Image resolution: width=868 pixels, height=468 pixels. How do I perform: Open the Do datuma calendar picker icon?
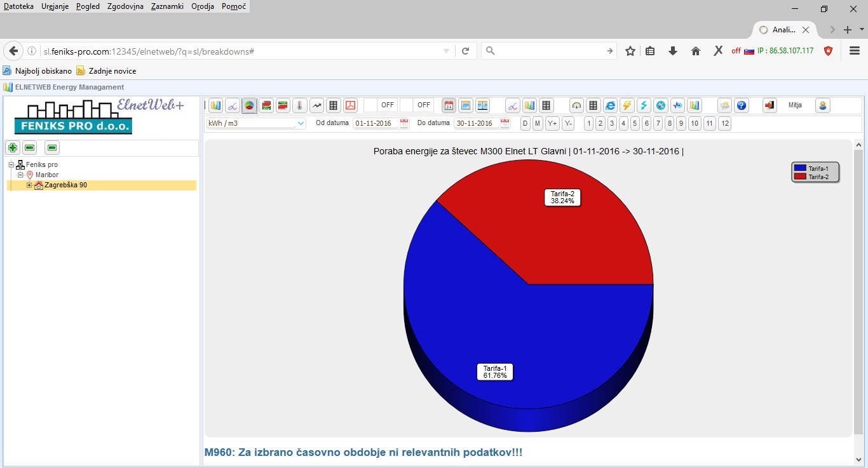point(505,124)
